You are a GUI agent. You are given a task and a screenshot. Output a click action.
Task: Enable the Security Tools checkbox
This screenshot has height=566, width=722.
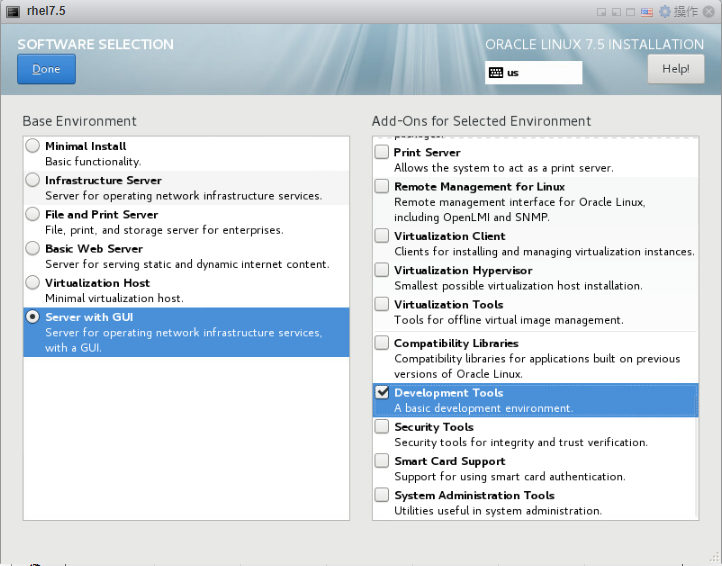382,426
